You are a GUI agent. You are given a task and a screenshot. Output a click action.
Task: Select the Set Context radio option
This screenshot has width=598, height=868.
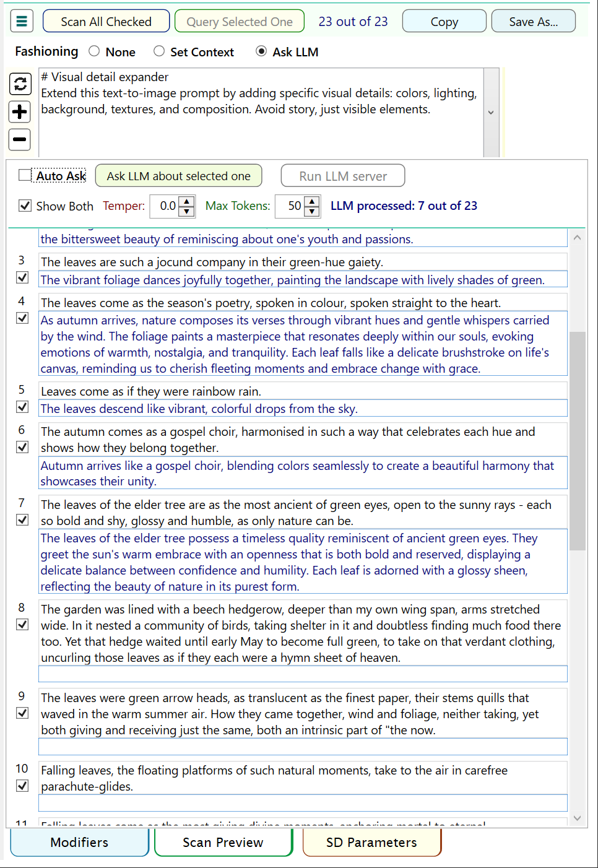tap(159, 51)
